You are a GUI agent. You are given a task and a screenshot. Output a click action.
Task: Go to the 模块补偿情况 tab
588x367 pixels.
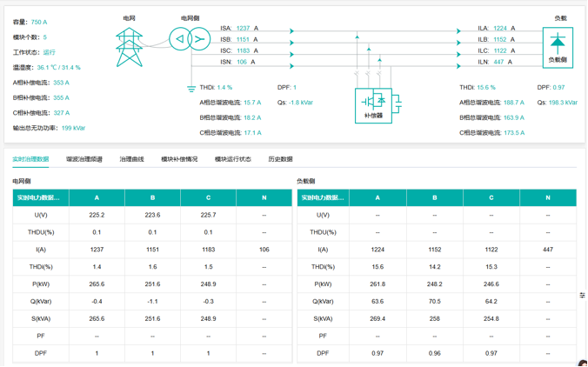[179, 159]
